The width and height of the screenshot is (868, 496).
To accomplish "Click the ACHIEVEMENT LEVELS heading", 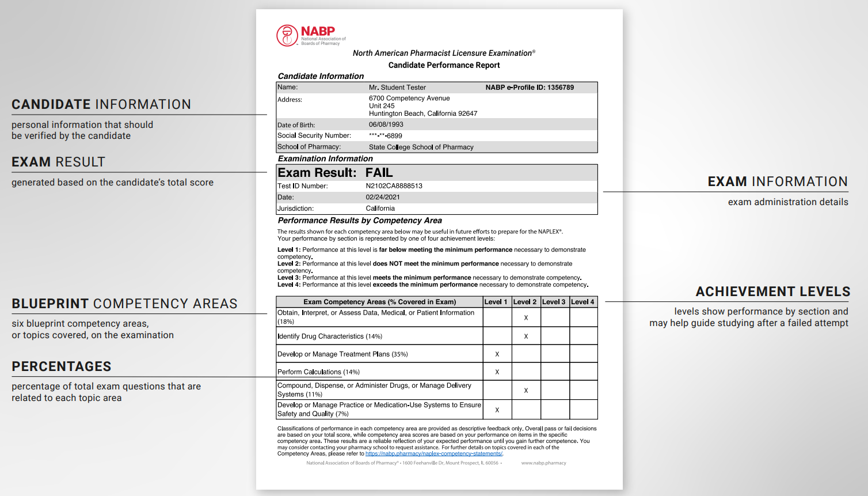I will (772, 291).
